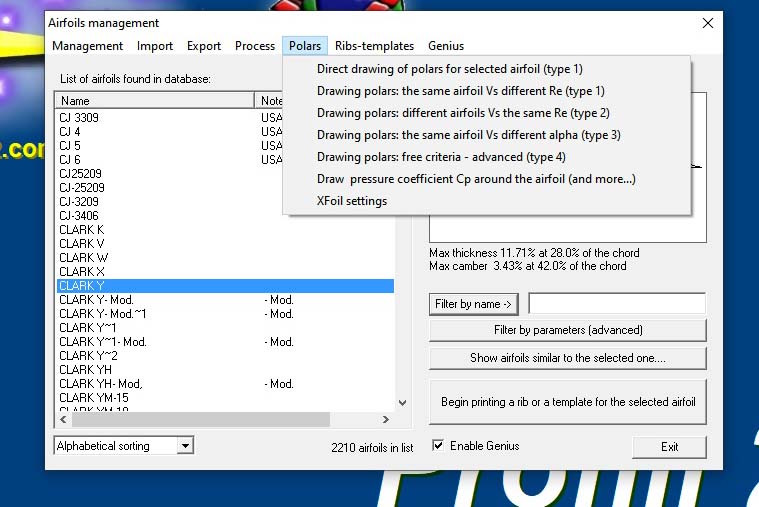Image resolution: width=759 pixels, height=507 pixels.
Task: Click the horizontal scrollbar right arrow
Action: (x=386, y=419)
